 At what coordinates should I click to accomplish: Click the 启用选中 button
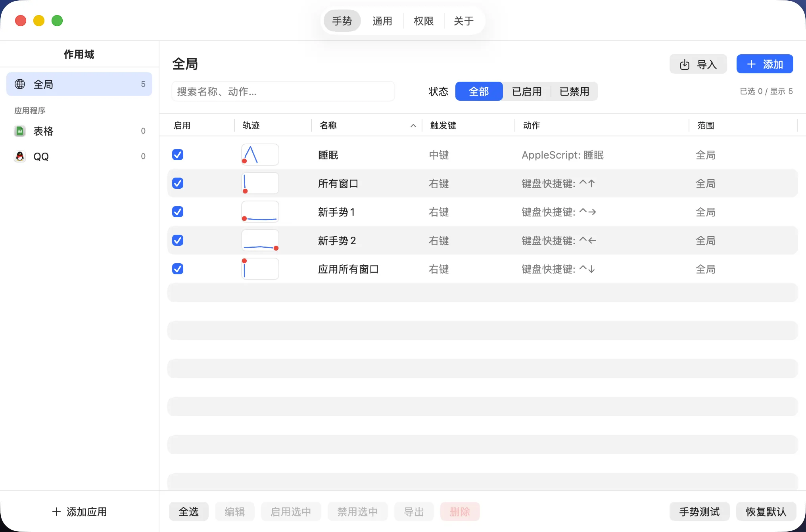point(291,511)
